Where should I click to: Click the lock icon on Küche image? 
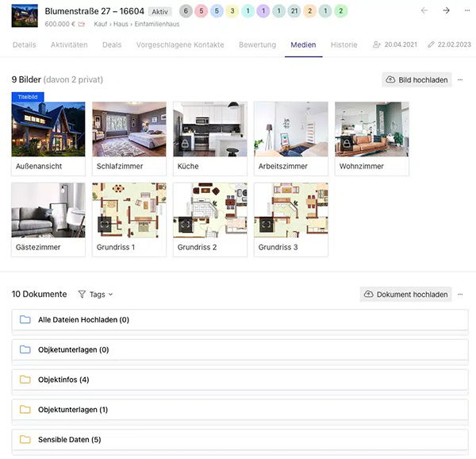(185, 144)
